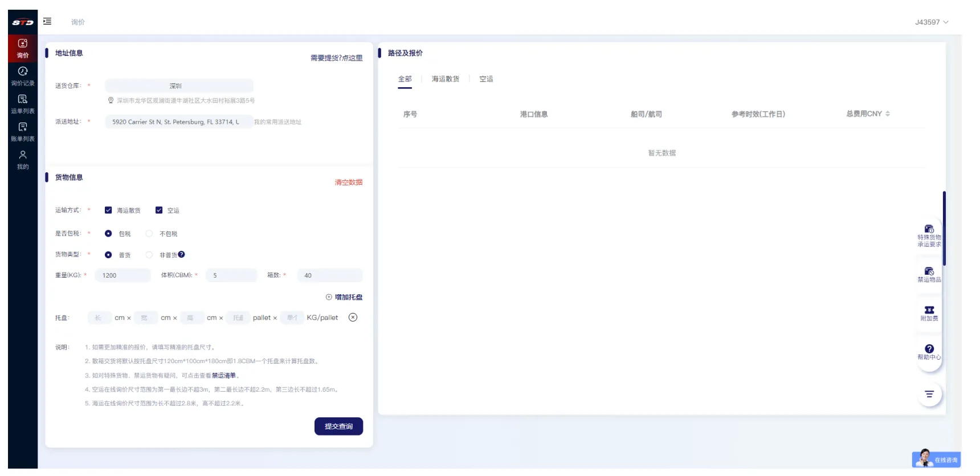Click the 参考时效(工作日) column header

point(758,114)
